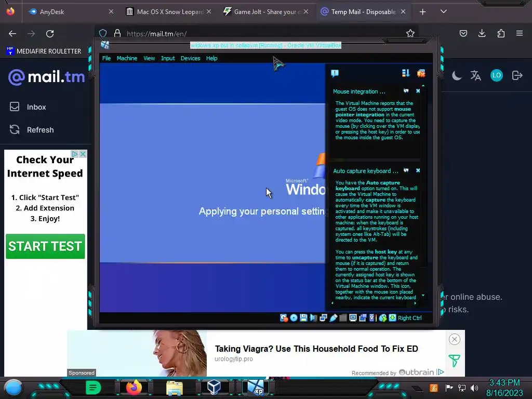This screenshot has height=399, width=532.
Task: Click the recording status icon in VirtualBox
Action: point(363,318)
